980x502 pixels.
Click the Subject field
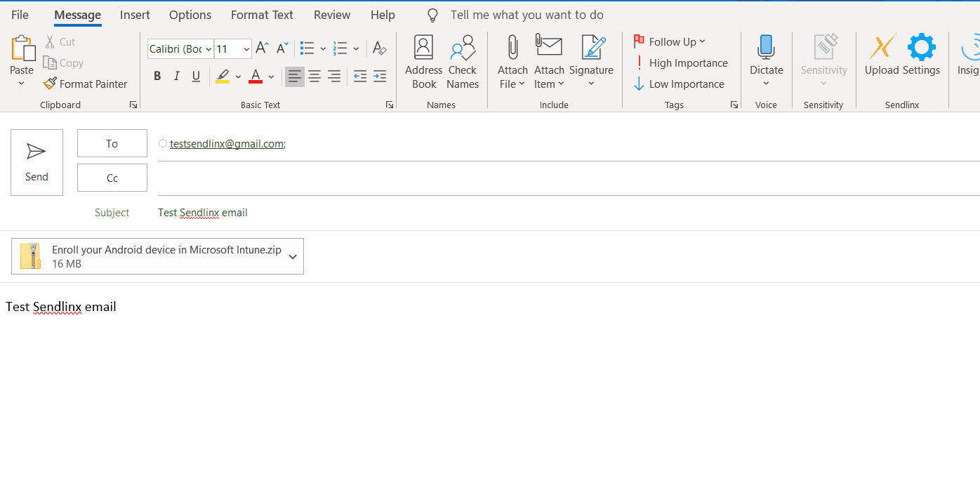tap(569, 213)
